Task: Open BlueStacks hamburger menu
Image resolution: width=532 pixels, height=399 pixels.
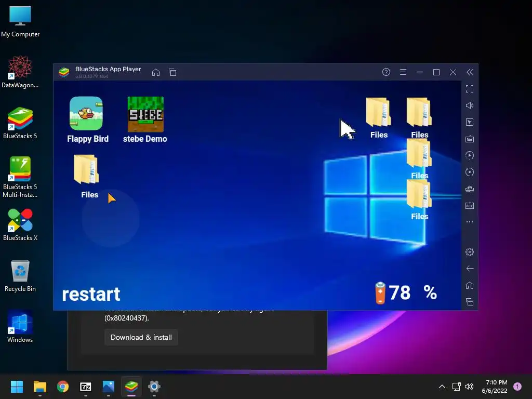Action: pos(403,72)
